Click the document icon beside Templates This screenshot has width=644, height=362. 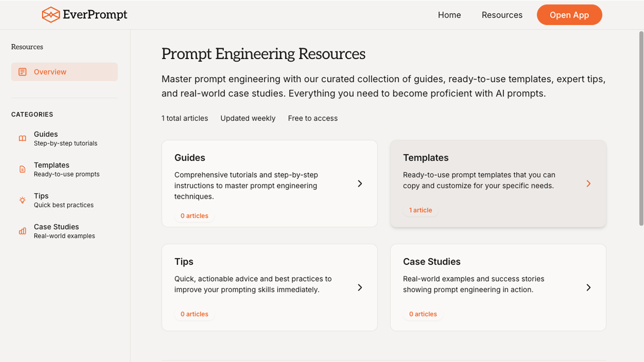(x=22, y=169)
